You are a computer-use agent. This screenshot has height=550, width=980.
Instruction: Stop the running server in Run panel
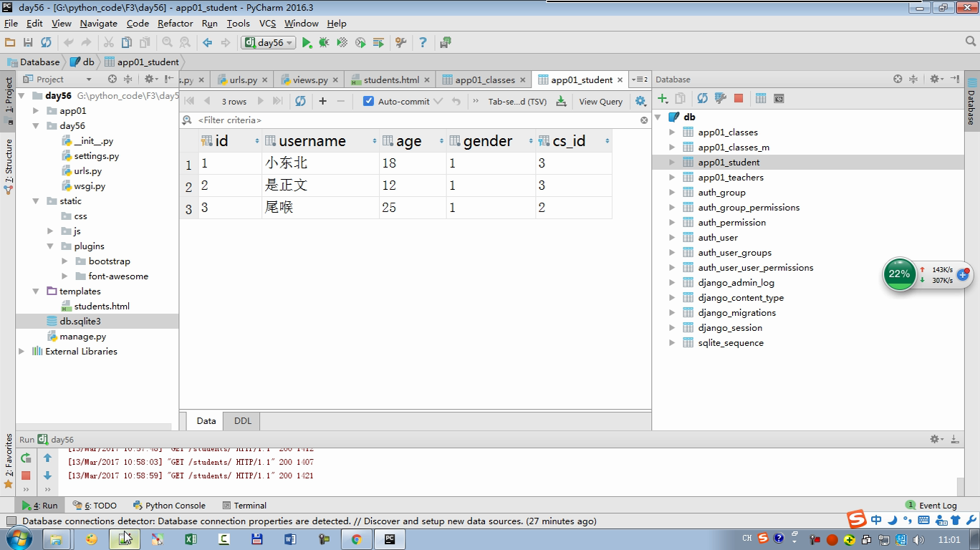(26, 475)
